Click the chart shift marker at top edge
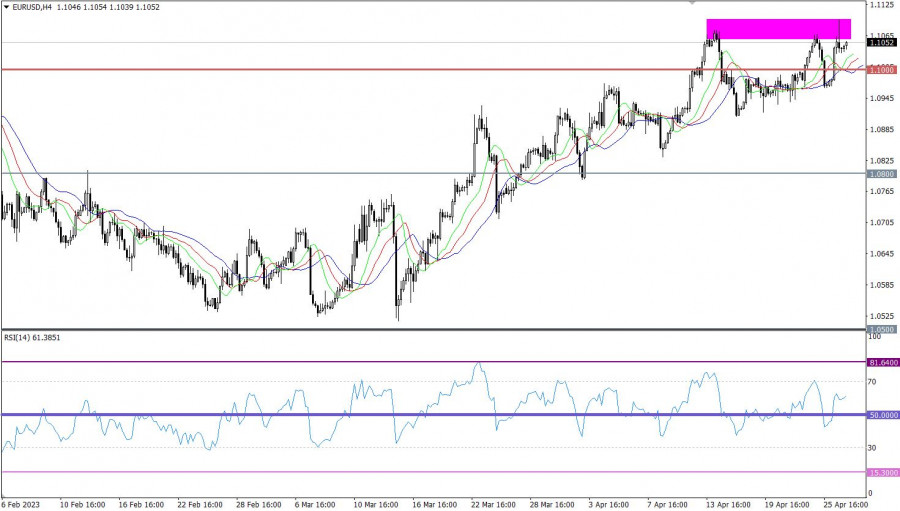Screen dimensions: 900x511 click(692, 3)
